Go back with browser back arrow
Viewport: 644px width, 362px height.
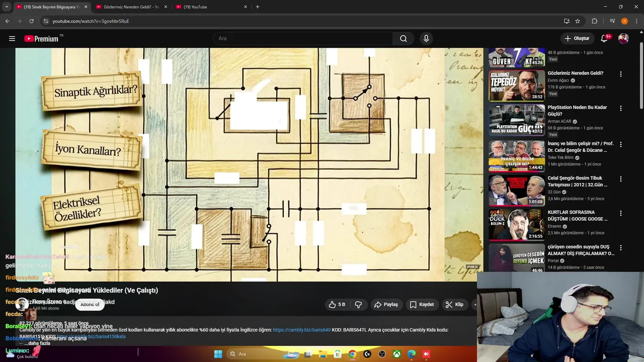7,21
